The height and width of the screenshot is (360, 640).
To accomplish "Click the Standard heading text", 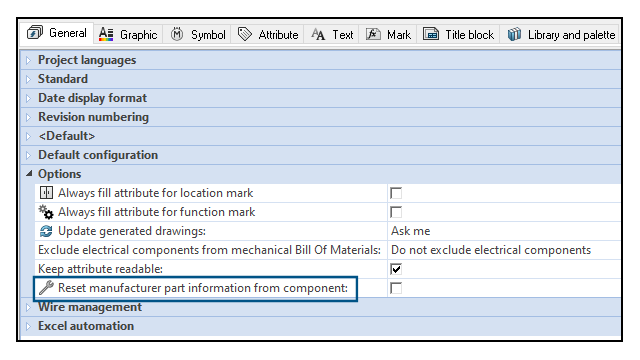I will (x=63, y=79).
